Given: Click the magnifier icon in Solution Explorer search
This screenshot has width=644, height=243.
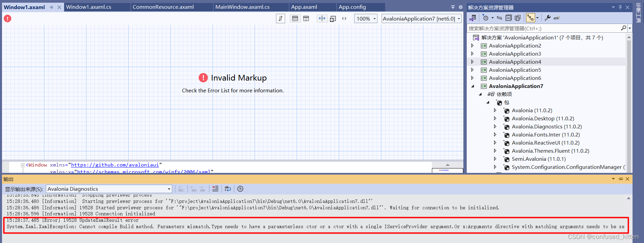Looking at the screenshot, I should (623, 28).
